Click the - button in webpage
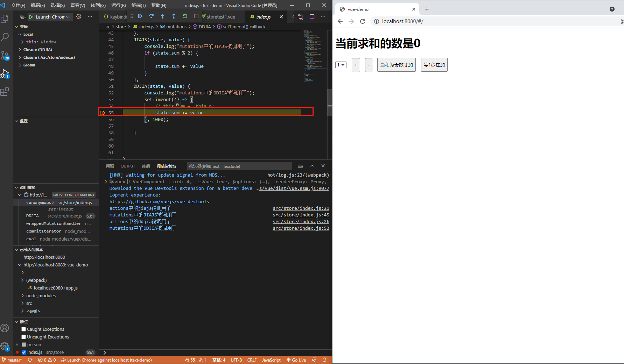 click(369, 65)
